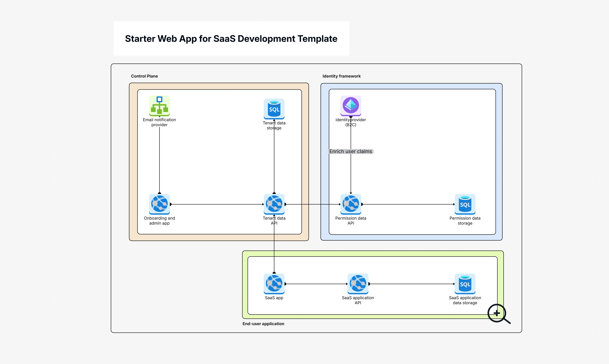The image size is (609, 364).
Task: Select the Onboarding and admin app icon
Action: point(159,204)
